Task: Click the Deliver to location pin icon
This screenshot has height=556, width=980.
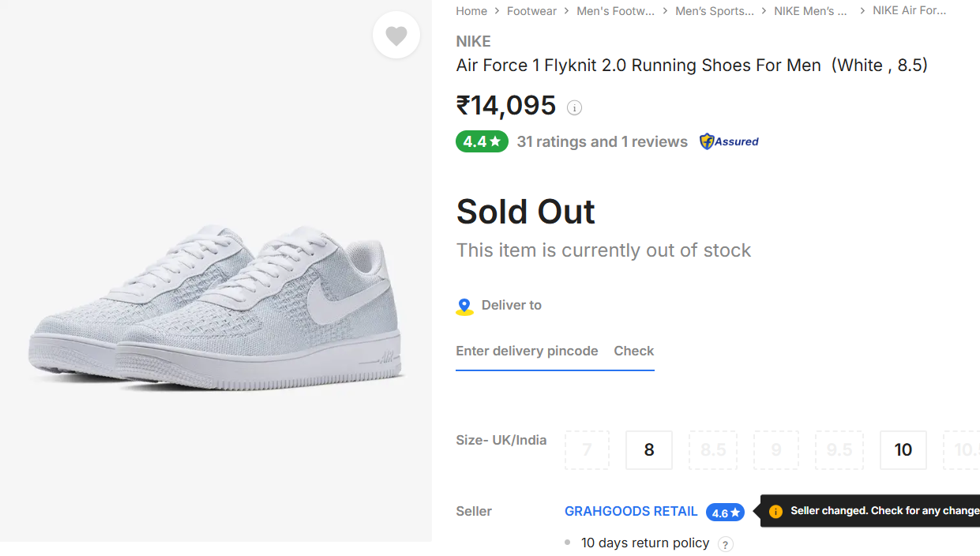Action: pos(464,306)
